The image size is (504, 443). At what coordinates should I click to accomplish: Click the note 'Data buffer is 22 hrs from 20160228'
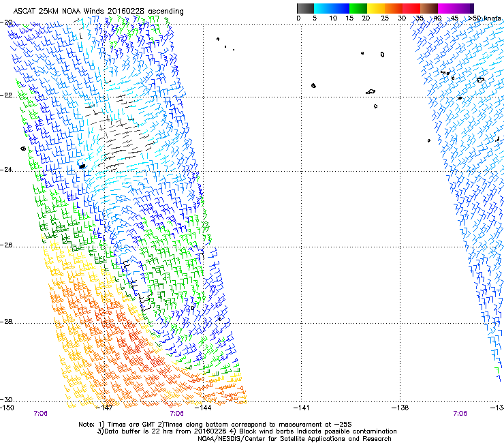pos(165,431)
